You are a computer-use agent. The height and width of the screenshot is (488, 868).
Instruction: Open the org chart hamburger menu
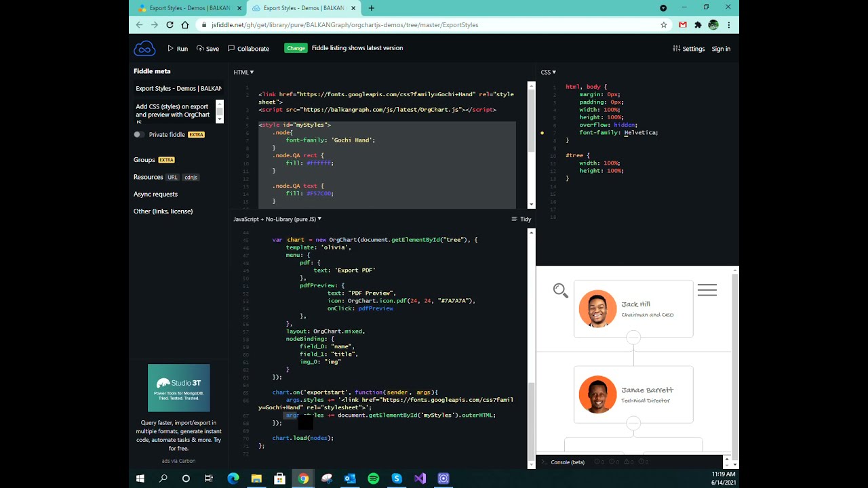(707, 290)
